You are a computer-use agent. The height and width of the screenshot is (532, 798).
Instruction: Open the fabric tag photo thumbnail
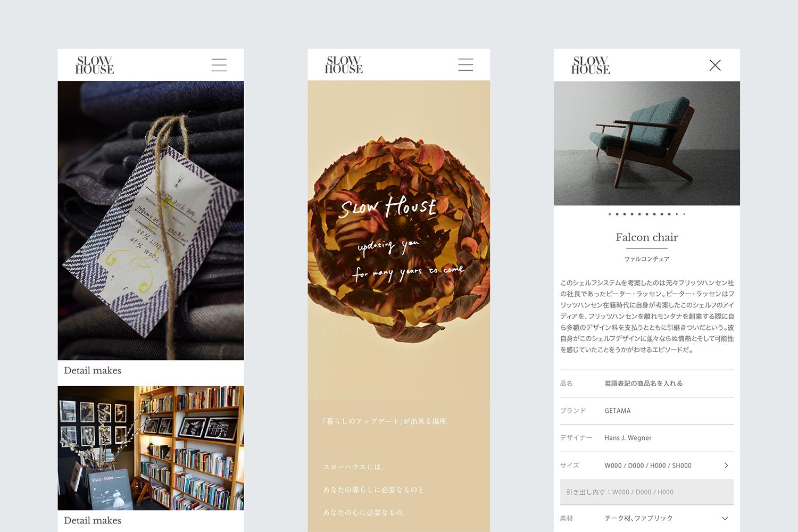point(151,220)
